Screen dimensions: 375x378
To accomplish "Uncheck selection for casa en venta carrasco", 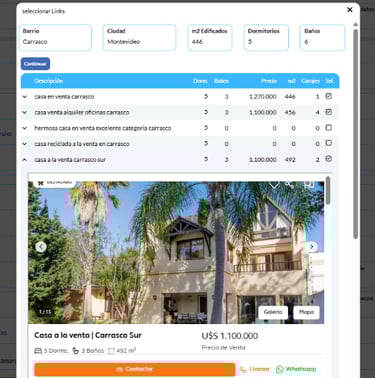I will pos(329,96).
